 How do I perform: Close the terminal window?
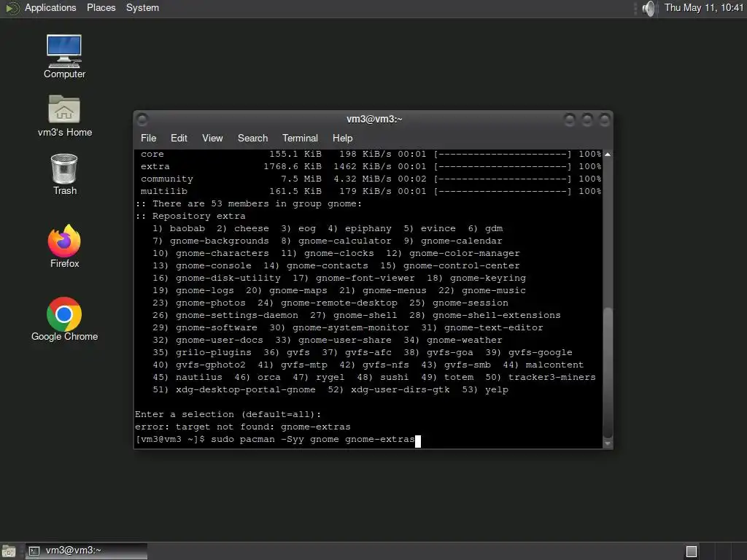click(605, 119)
